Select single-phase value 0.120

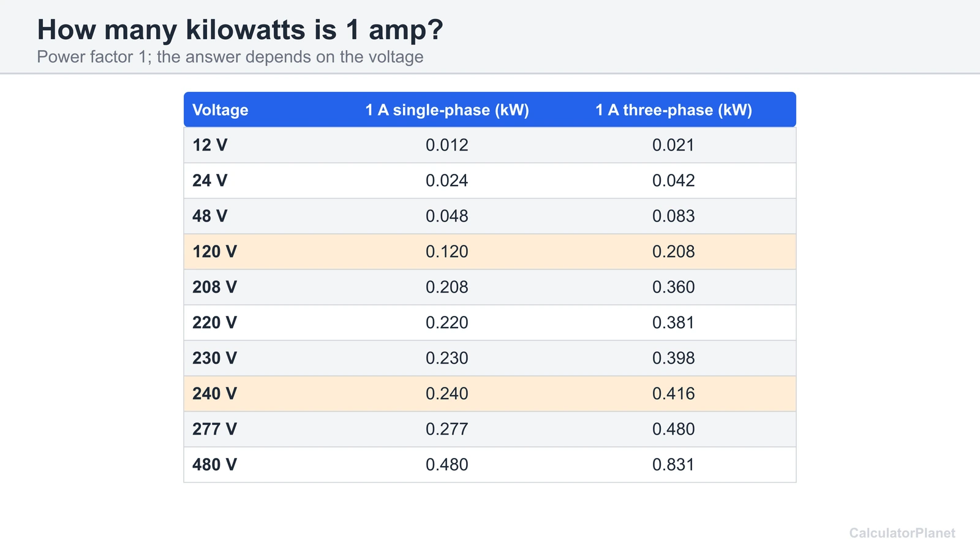click(447, 252)
